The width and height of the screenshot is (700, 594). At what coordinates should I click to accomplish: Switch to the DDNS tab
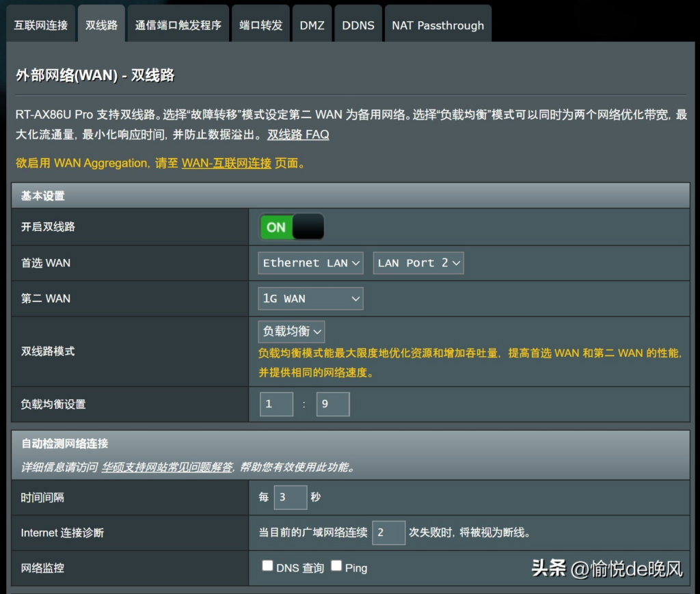(x=358, y=25)
